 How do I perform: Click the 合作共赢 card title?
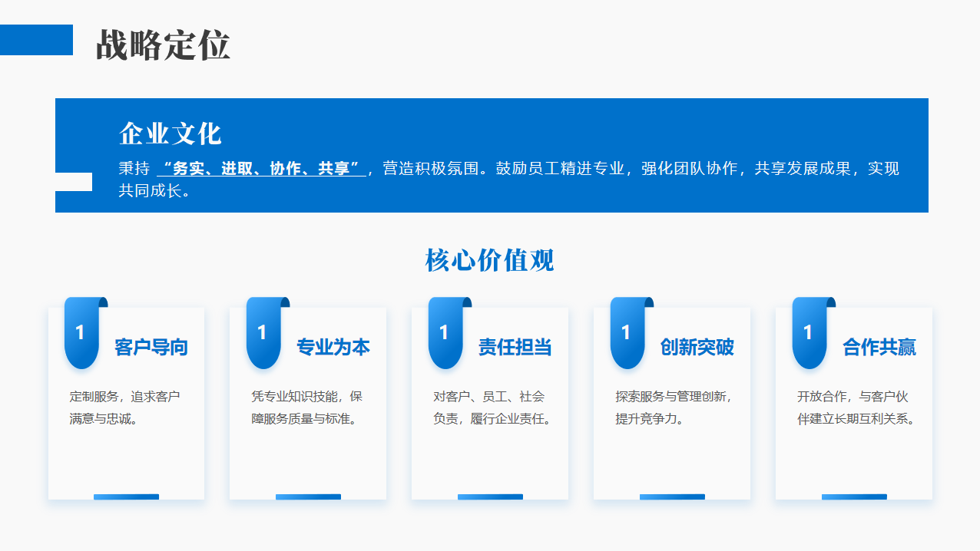879,347
